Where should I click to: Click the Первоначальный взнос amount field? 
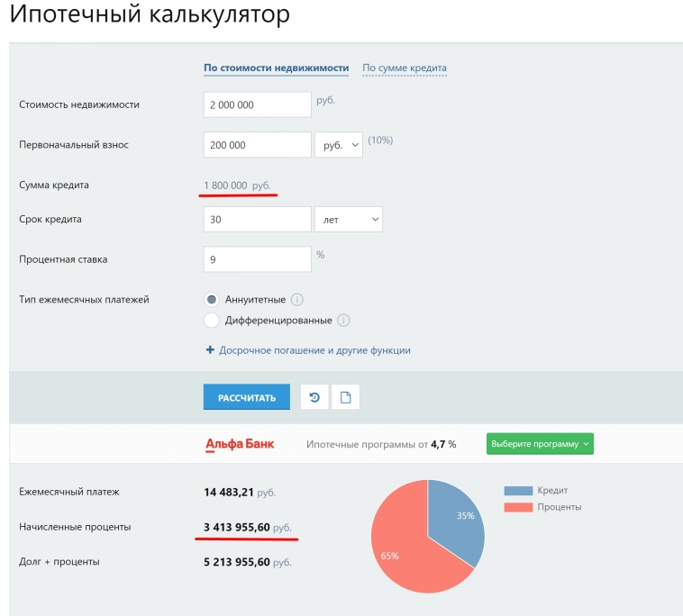257,145
